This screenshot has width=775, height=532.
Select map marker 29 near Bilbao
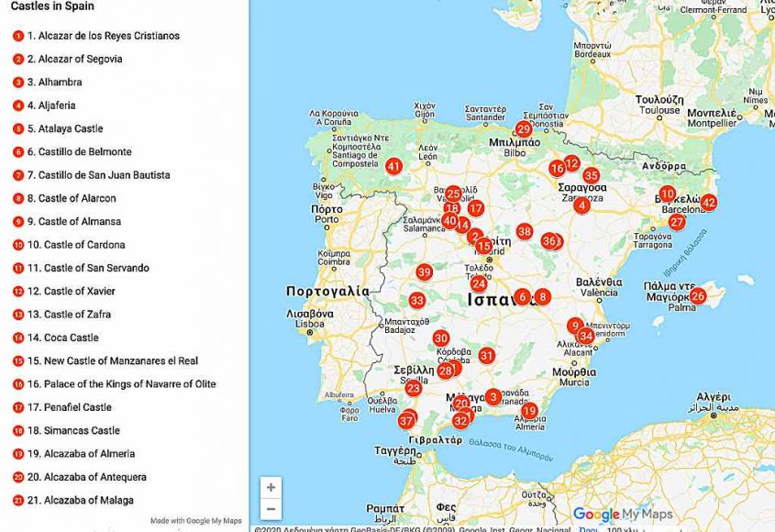(524, 129)
